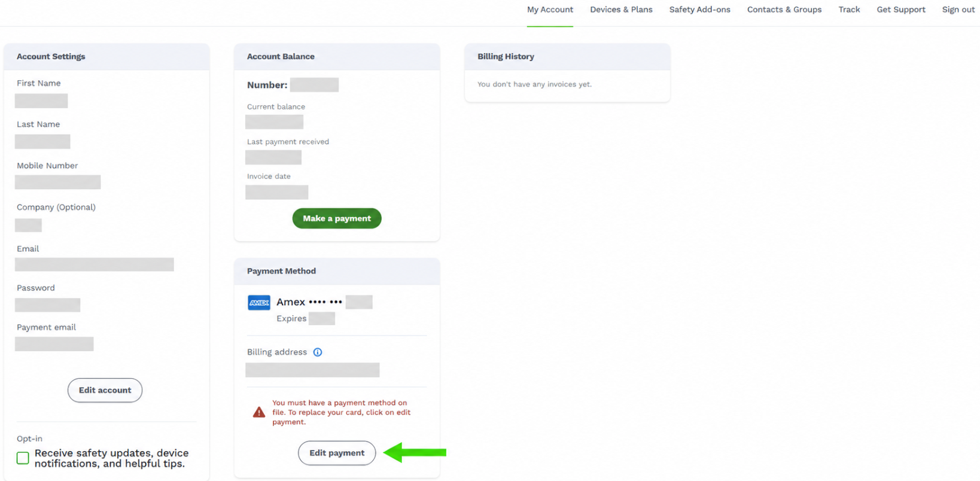Go to Devices & Plans
980x481 pixels.
(x=621, y=10)
